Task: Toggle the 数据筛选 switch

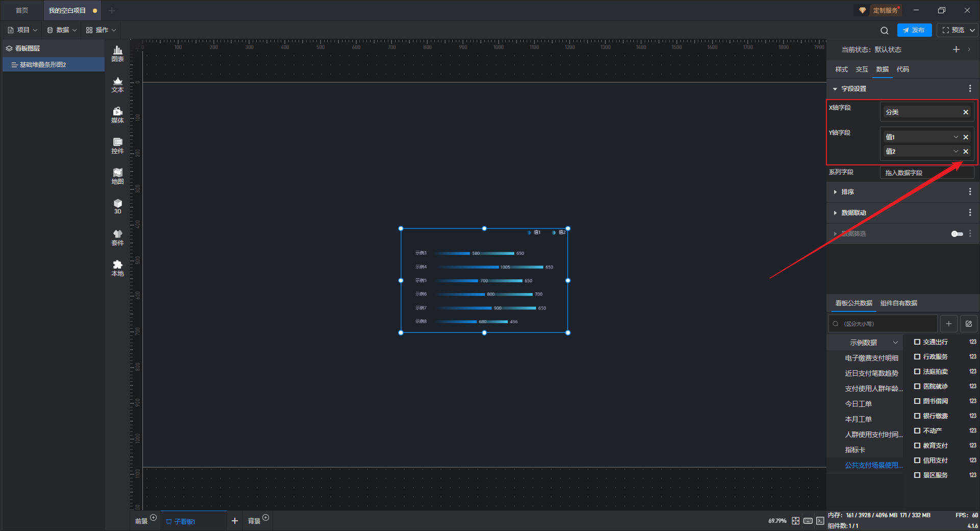Action: coord(957,234)
